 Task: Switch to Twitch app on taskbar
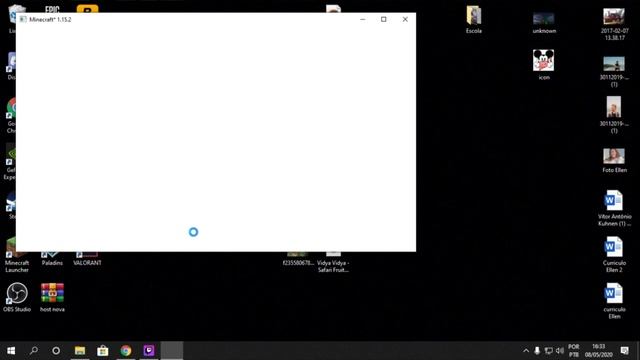[149, 351]
